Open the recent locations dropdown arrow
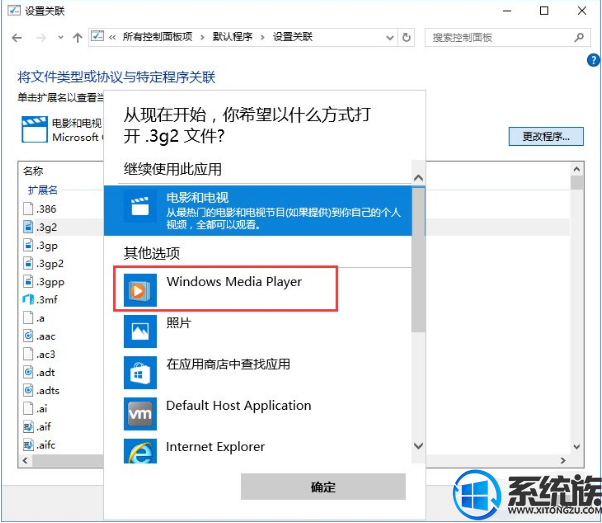Viewport: 602px width, 523px height. (x=60, y=38)
